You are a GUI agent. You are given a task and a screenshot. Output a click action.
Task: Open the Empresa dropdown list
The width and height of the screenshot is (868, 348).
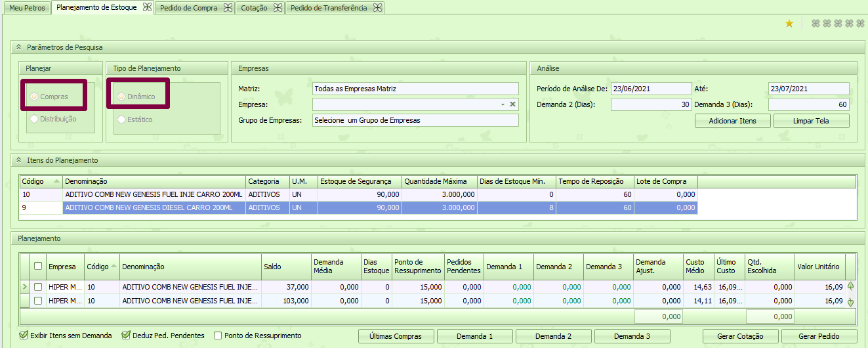pyautogui.click(x=503, y=104)
